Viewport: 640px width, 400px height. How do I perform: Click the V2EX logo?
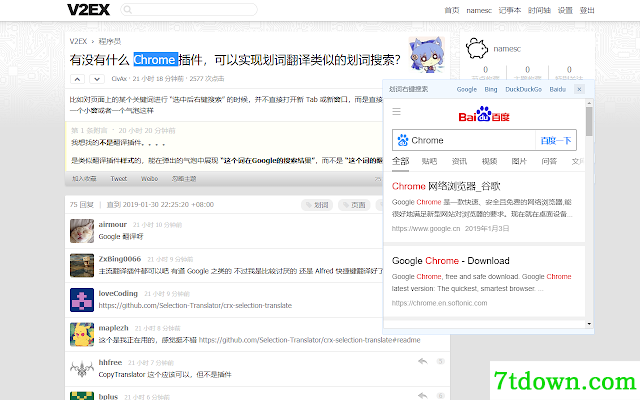[x=89, y=9]
